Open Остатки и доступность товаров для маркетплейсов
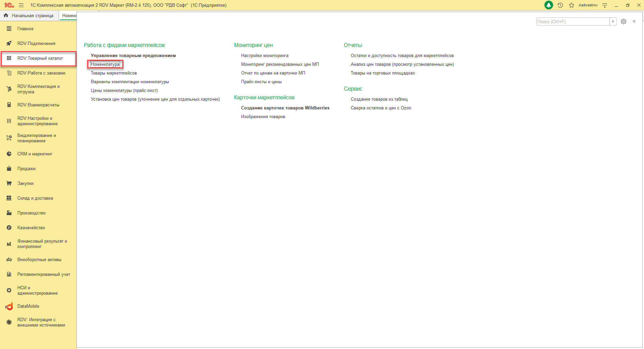644x349 pixels. click(x=402, y=56)
